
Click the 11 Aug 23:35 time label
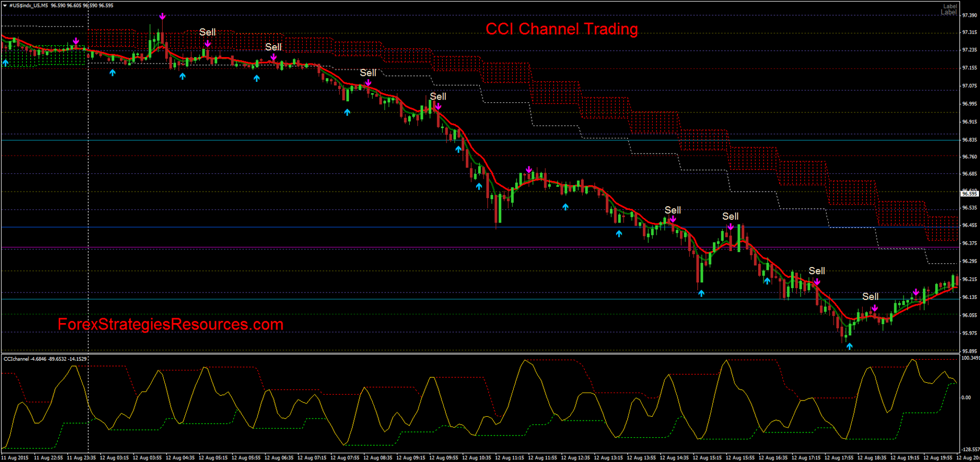(81, 458)
